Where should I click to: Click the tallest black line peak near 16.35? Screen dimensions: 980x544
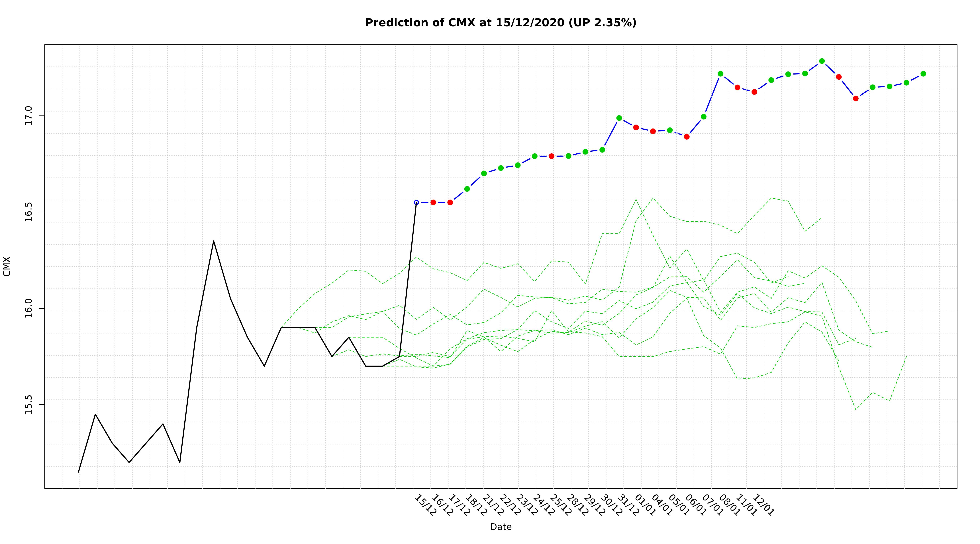(x=213, y=241)
